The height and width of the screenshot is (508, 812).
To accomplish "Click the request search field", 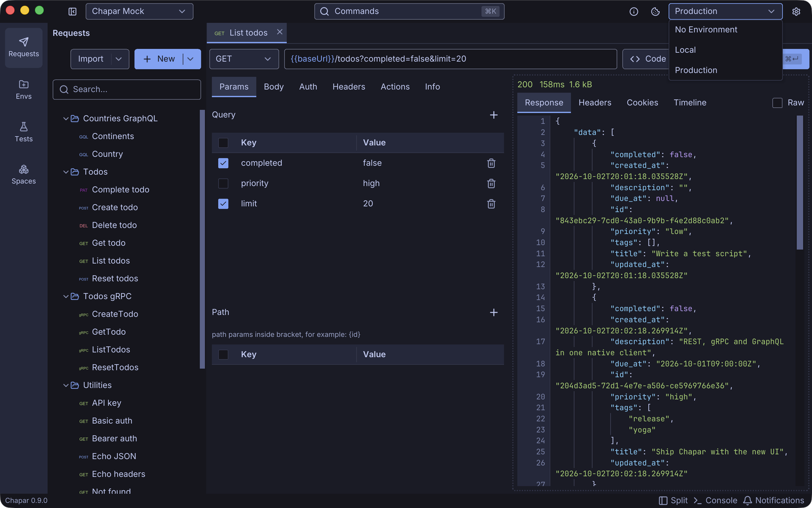I will pos(127,89).
